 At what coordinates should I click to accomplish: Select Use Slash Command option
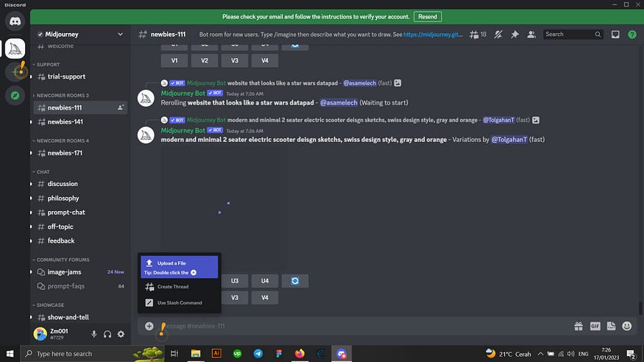tap(180, 302)
